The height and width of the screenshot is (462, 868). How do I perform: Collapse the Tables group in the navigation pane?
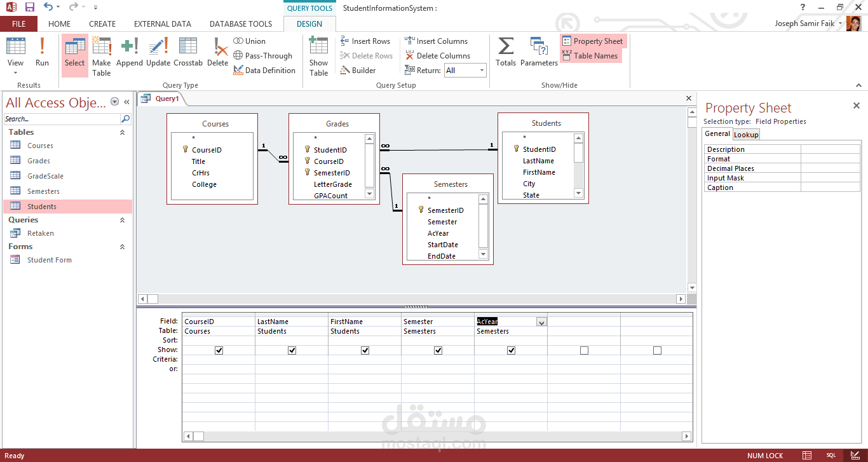click(x=122, y=132)
